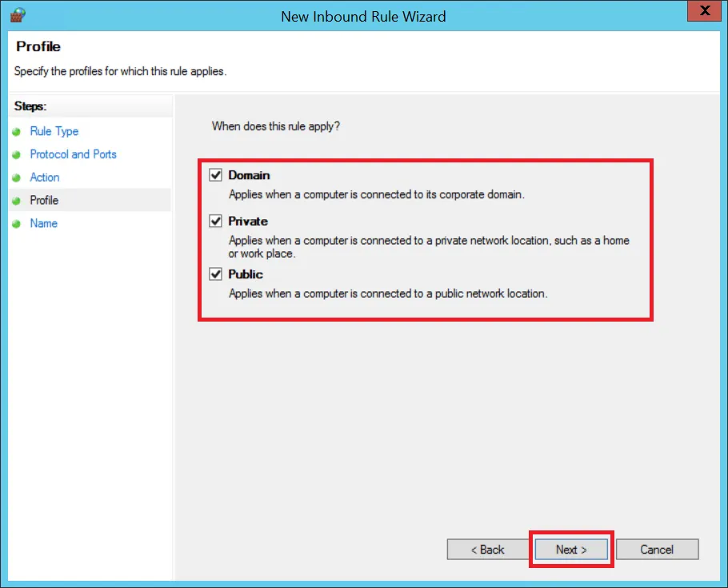Cancel the wizard

point(657,550)
